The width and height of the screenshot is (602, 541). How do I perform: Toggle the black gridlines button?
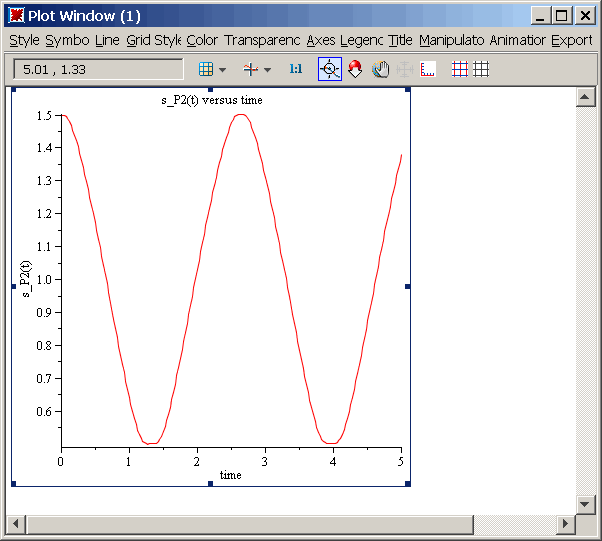481,69
